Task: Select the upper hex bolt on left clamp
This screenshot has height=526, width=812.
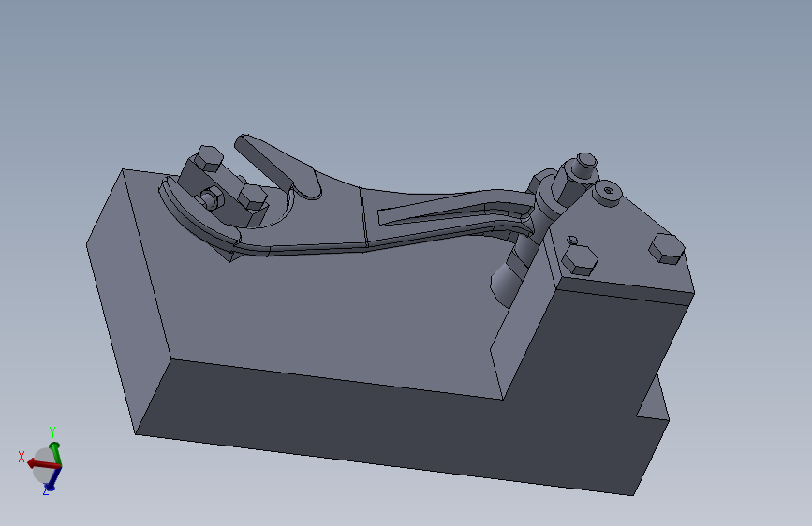Action: (x=210, y=158)
